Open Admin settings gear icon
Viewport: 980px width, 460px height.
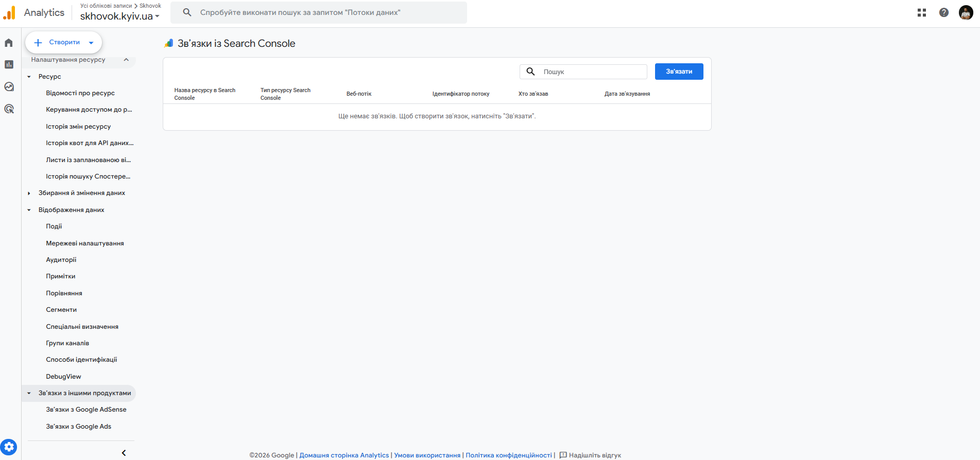pos(9,447)
